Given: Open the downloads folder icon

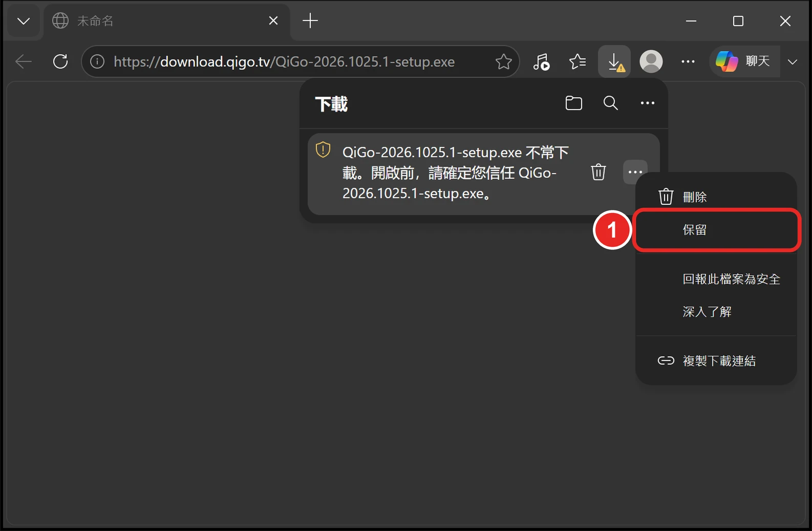Looking at the screenshot, I should tap(573, 103).
